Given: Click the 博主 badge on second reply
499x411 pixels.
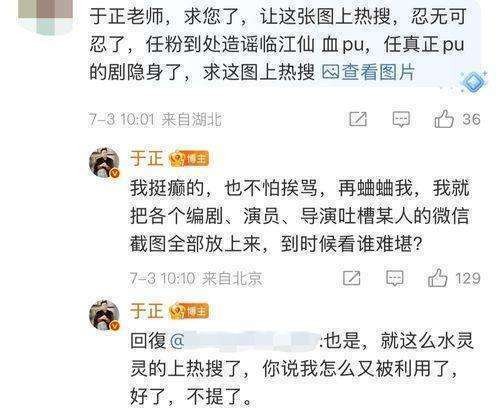Looking at the screenshot, I should (x=189, y=311).
